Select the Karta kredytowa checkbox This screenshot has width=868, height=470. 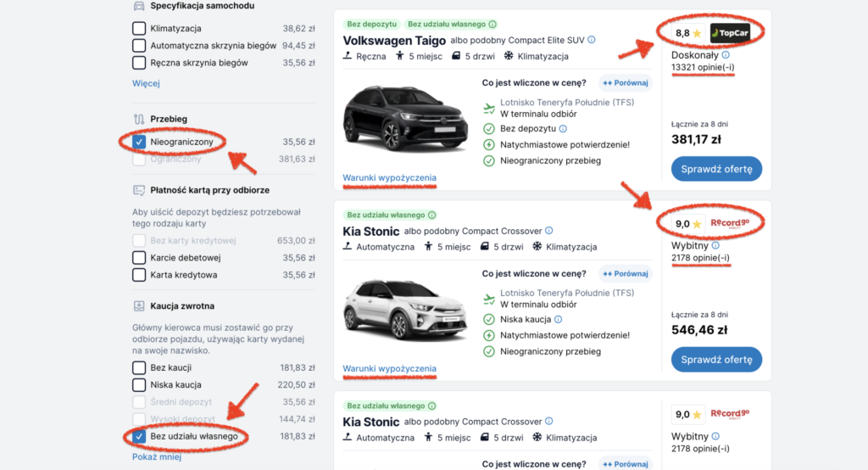tap(139, 275)
